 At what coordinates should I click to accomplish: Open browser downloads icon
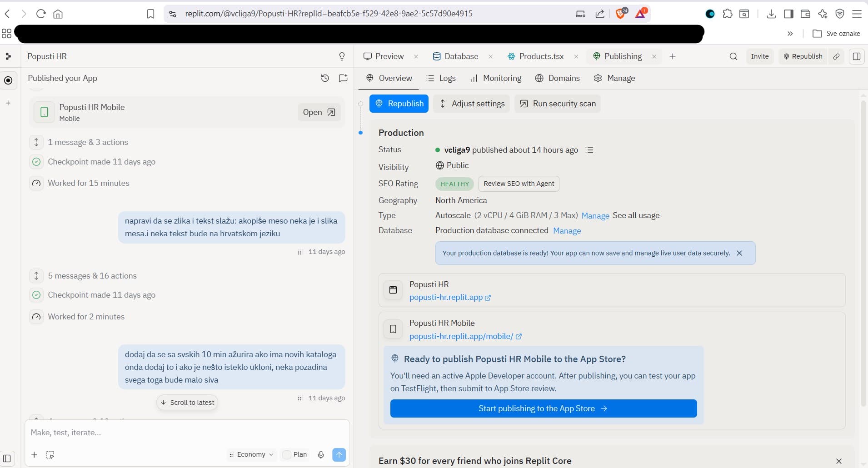(771, 14)
